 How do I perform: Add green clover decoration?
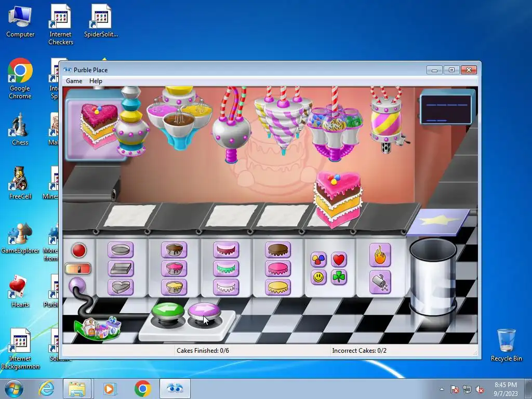(x=339, y=277)
